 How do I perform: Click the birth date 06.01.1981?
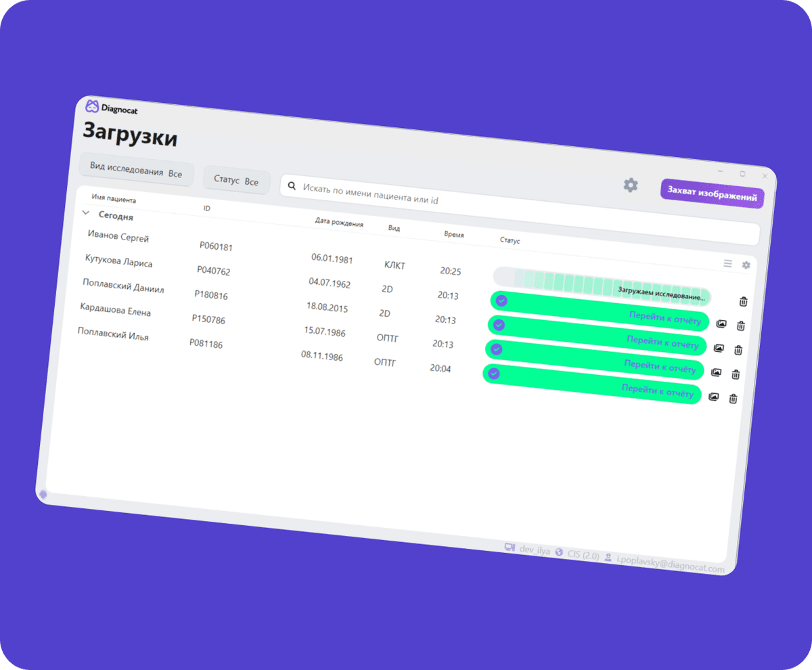332,259
